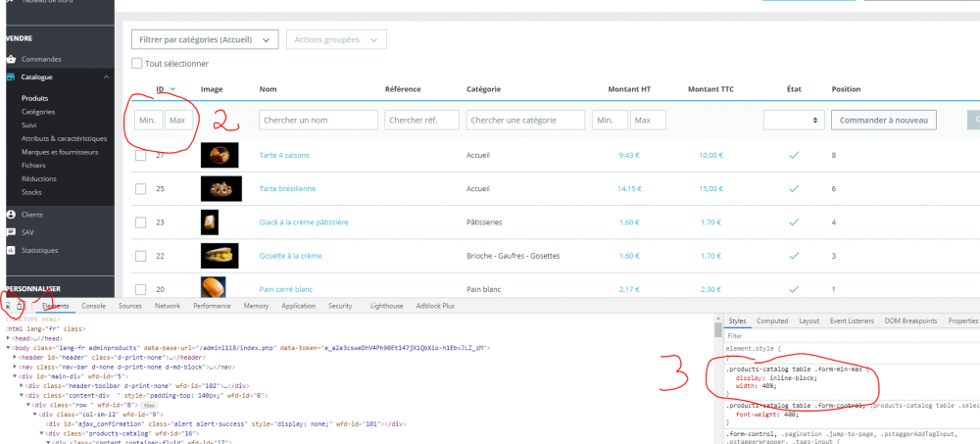Viewport: 980px width, 444px height.
Task: Expand the nav class="nav-bar" node
Action: coord(16,367)
